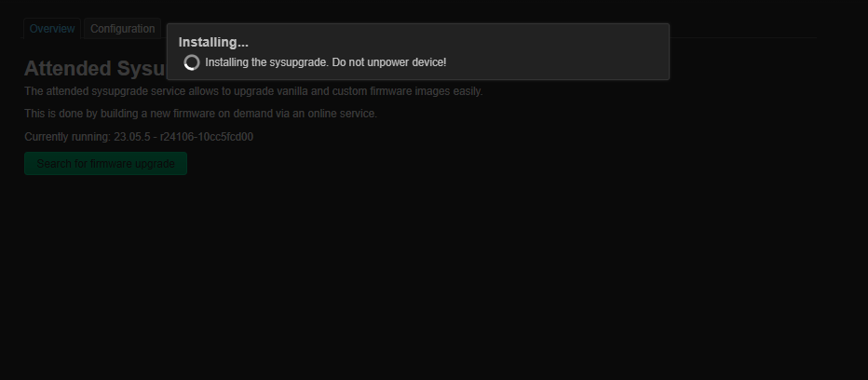This screenshot has width=868, height=380.
Task: Click the 'Currently running' version line
Action: (x=139, y=137)
